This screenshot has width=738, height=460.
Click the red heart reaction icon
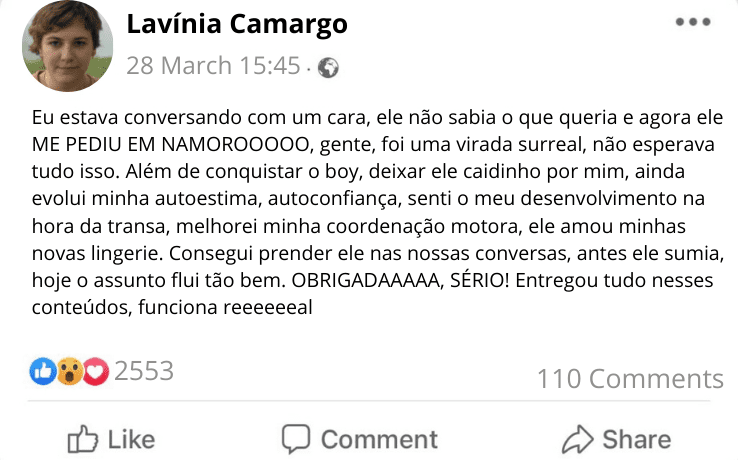click(95, 372)
